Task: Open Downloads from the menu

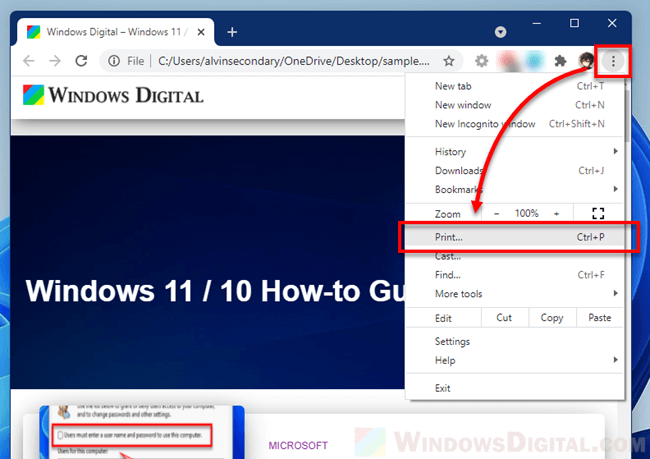Action: [x=514, y=170]
